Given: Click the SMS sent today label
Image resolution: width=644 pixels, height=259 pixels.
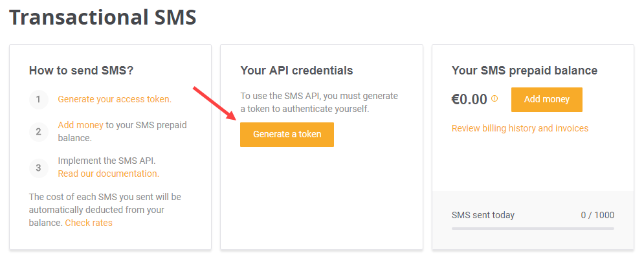Looking at the screenshot, I should pos(483,215).
